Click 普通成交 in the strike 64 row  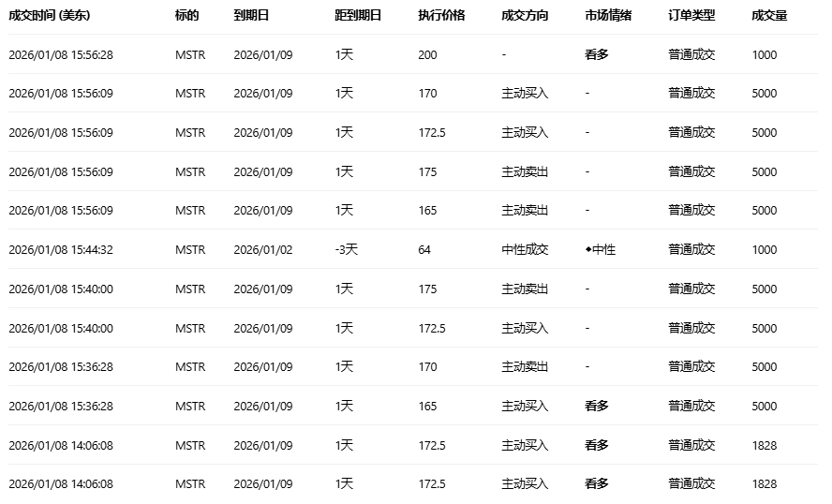691,250
